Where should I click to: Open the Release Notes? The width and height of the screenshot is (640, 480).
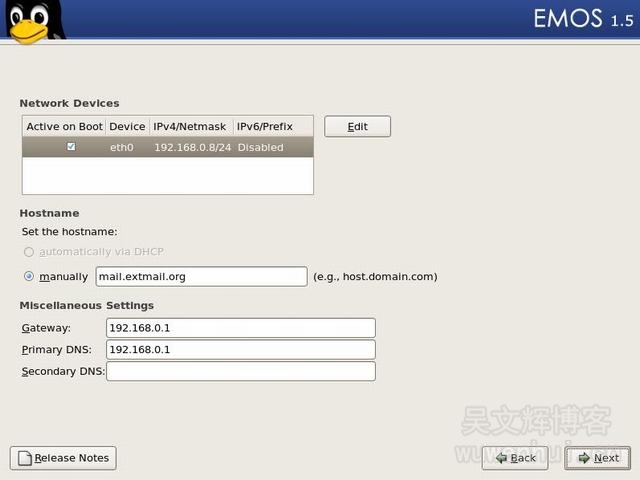(63, 458)
